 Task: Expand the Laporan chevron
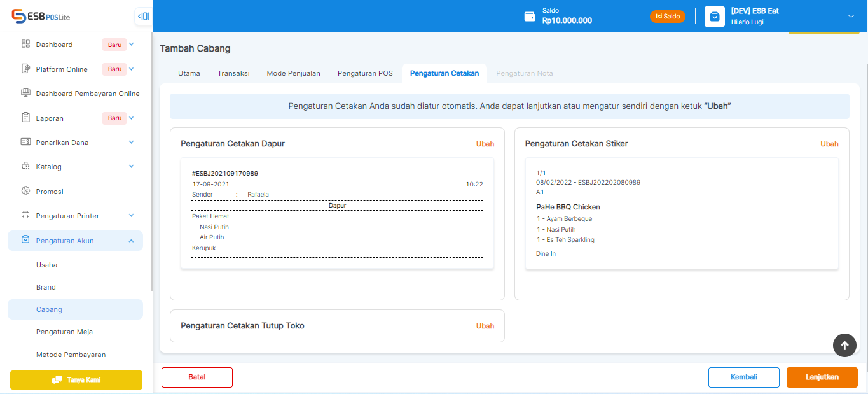pyautogui.click(x=132, y=118)
